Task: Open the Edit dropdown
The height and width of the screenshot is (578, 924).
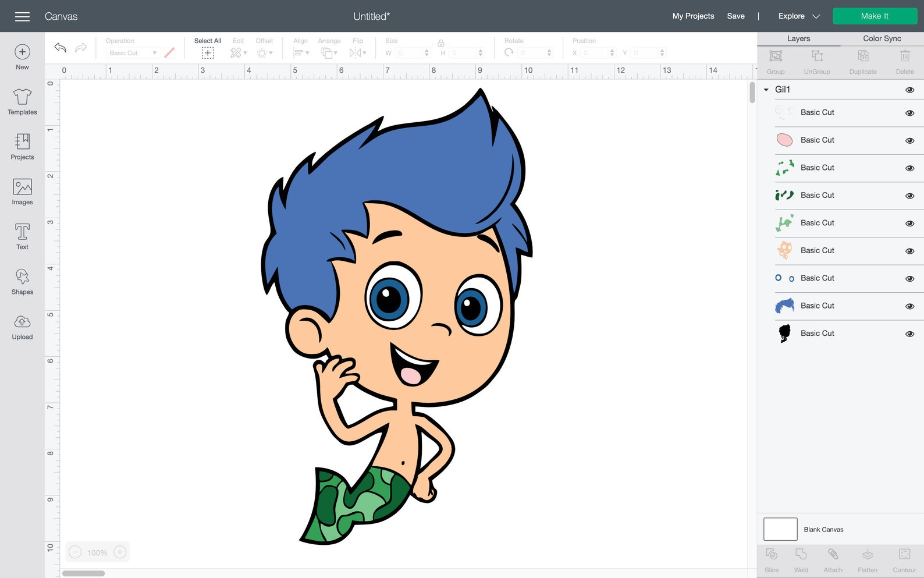Action: click(239, 53)
